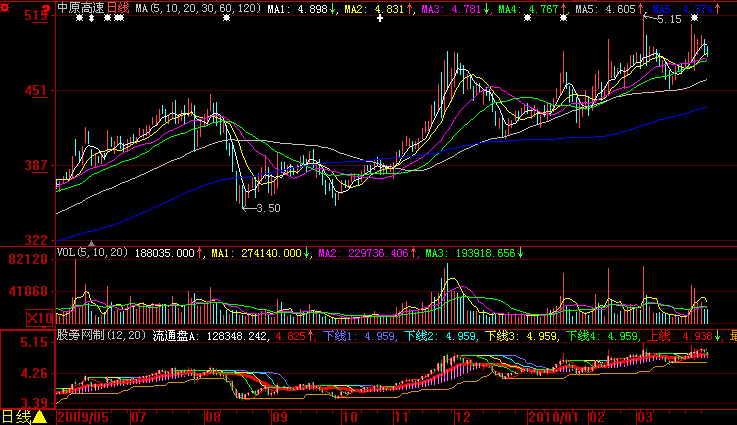Jump to month 12 on date axis
This screenshot has width=737, height=425.
click(x=463, y=417)
